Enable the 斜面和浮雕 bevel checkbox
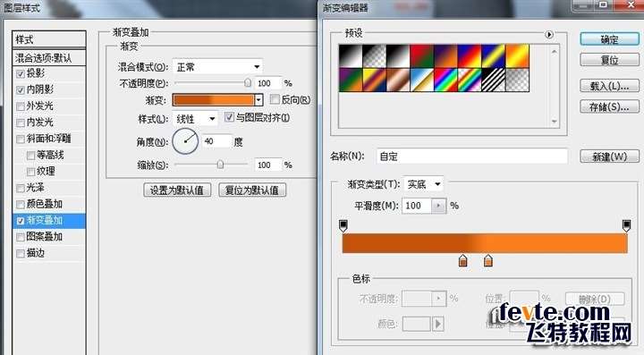Viewport: 644px width, 355px height. [20, 139]
